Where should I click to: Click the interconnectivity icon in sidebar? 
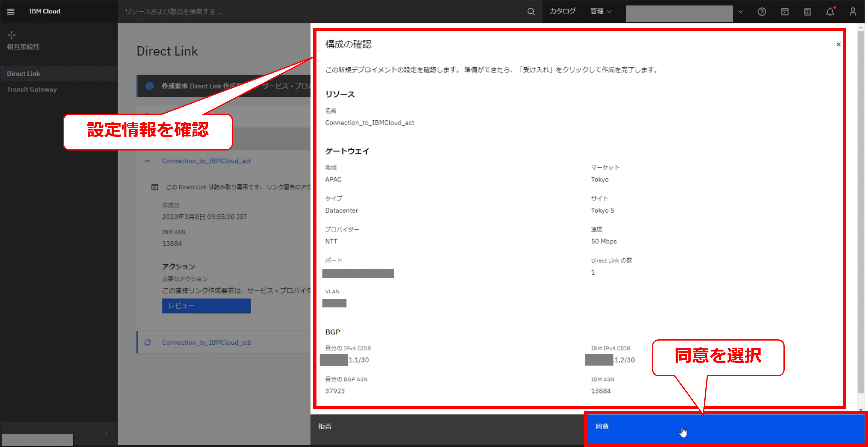tap(11, 35)
